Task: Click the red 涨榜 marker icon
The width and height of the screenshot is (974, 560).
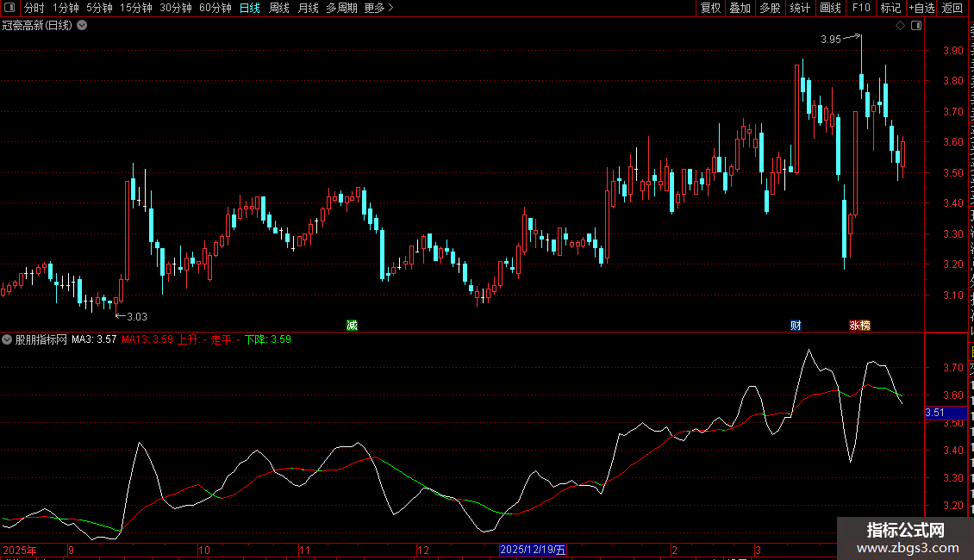Action: tap(859, 326)
